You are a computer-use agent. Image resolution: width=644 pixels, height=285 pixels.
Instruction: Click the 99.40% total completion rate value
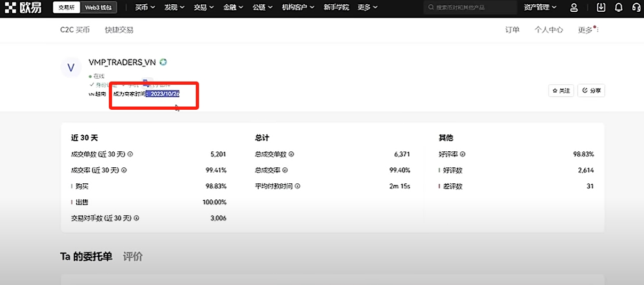tap(400, 170)
